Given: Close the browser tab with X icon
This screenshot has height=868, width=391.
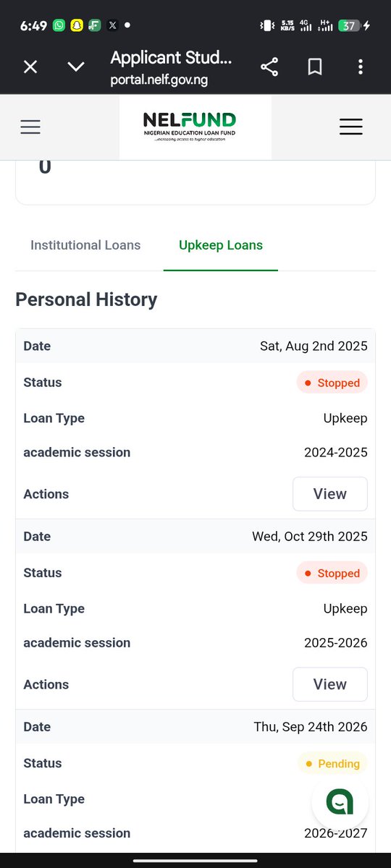Looking at the screenshot, I should (30, 67).
